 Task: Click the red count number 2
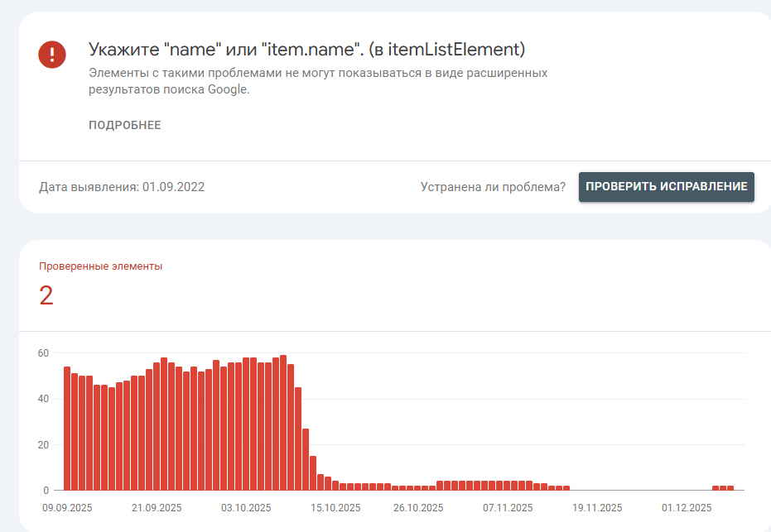click(x=46, y=296)
